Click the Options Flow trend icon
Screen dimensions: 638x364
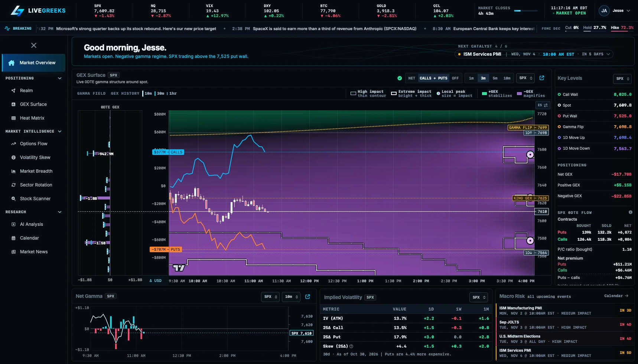13,144
